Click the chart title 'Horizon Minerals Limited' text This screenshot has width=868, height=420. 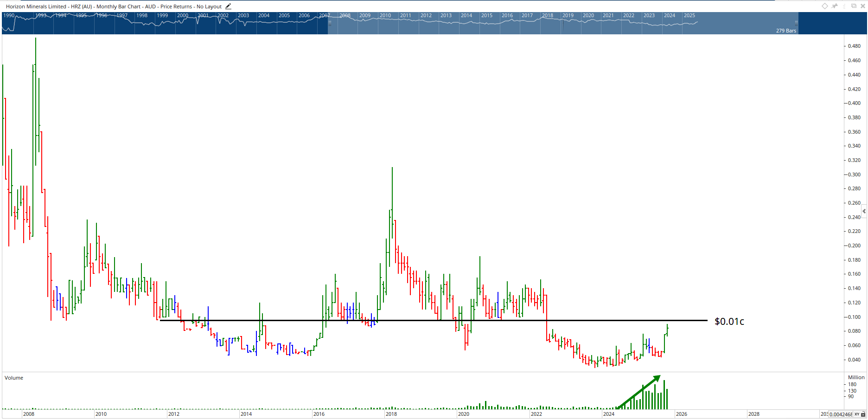[x=36, y=6]
